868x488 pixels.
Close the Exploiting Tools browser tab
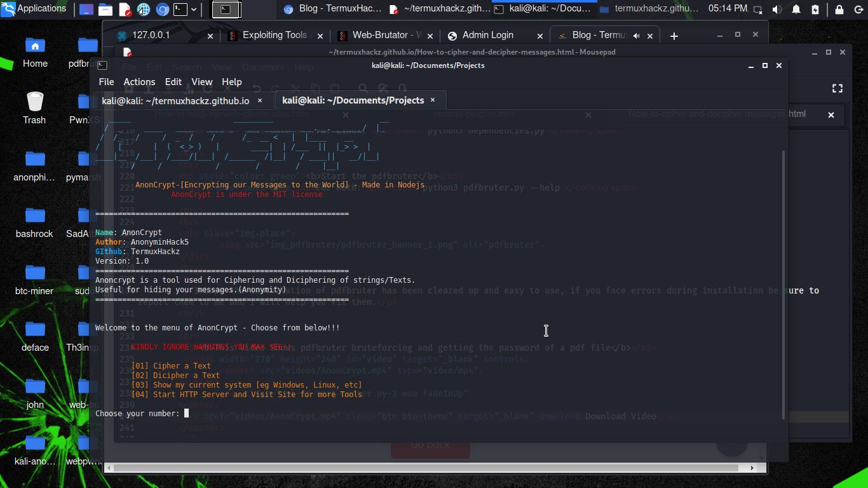click(x=320, y=36)
